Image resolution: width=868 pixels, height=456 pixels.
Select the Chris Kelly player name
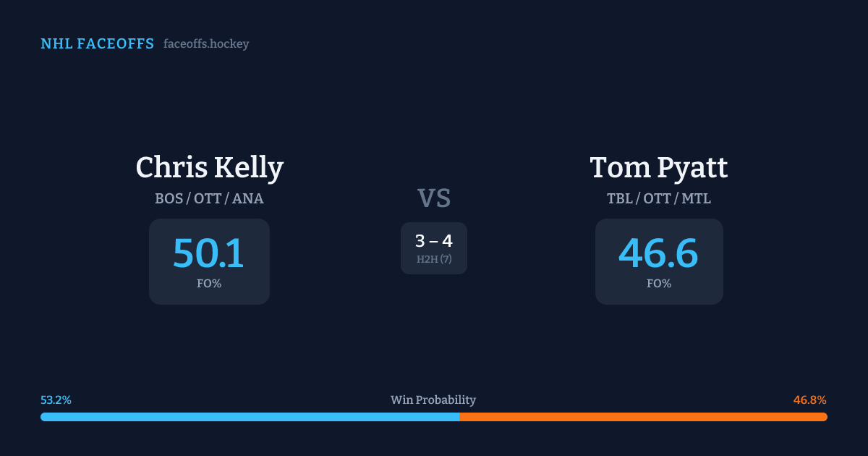click(209, 167)
